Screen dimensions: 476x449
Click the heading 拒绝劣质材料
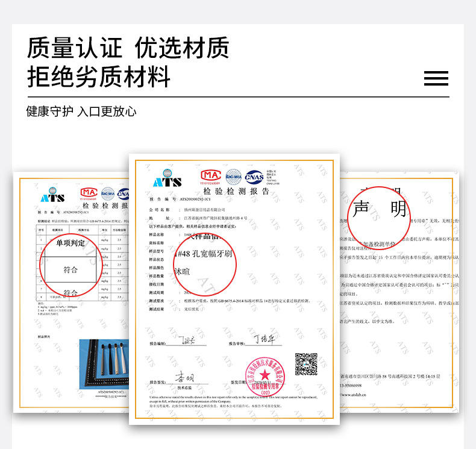pos(99,77)
